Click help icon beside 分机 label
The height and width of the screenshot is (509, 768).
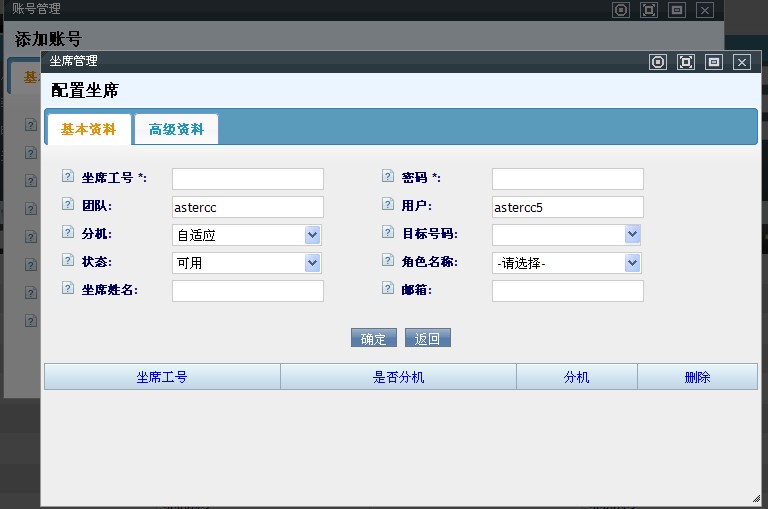[68, 233]
